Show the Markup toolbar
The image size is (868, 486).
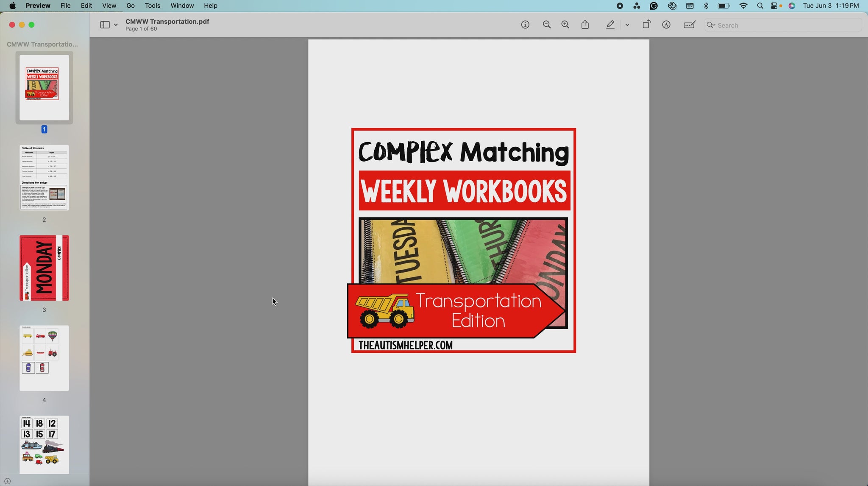(666, 25)
